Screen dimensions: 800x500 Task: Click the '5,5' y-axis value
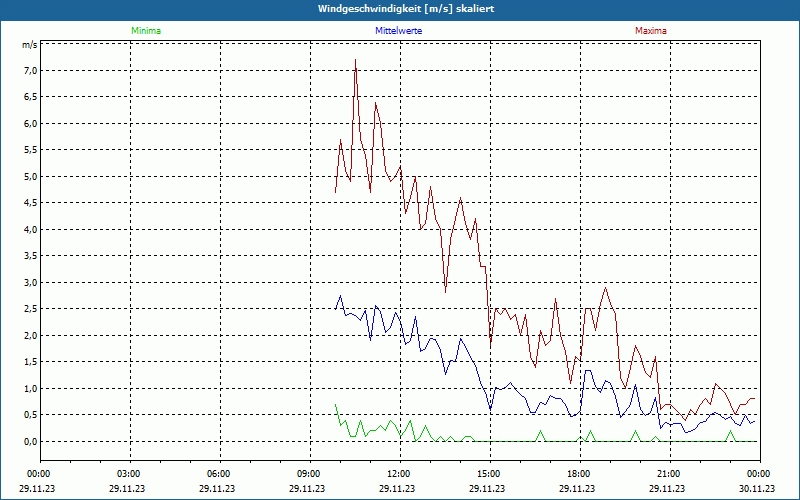point(31,150)
